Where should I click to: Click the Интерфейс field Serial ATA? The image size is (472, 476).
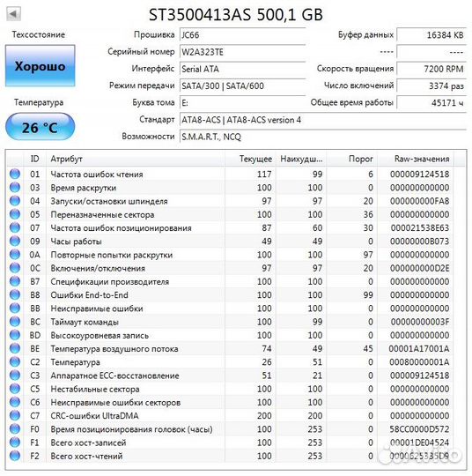click(243, 70)
